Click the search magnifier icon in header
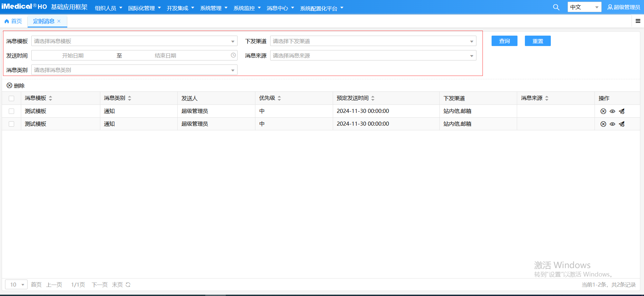Screen dimensions: 644x296 (x=556, y=7)
